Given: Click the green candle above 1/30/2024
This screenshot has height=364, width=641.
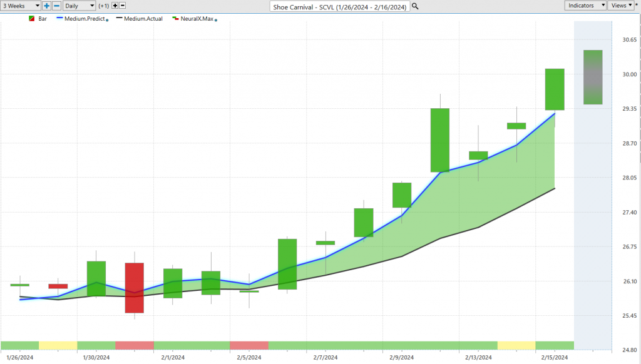Looking at the screenshot, I should 96,278.
